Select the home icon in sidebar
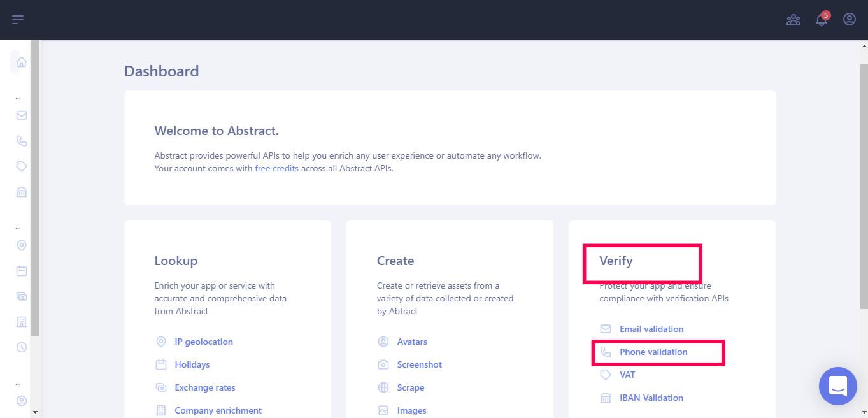The height and width of the screenshot is (418, 868). (22, 62)
